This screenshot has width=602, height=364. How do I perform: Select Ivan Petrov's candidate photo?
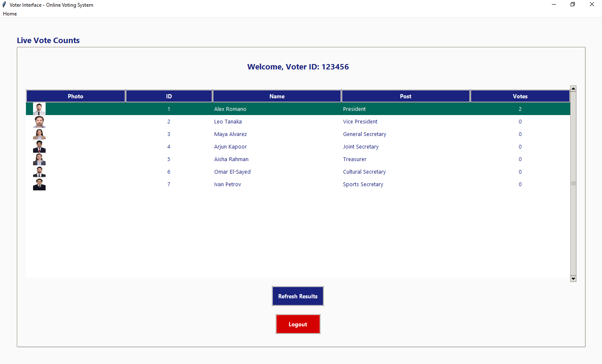pyautogui.click(x=39, y=185)
